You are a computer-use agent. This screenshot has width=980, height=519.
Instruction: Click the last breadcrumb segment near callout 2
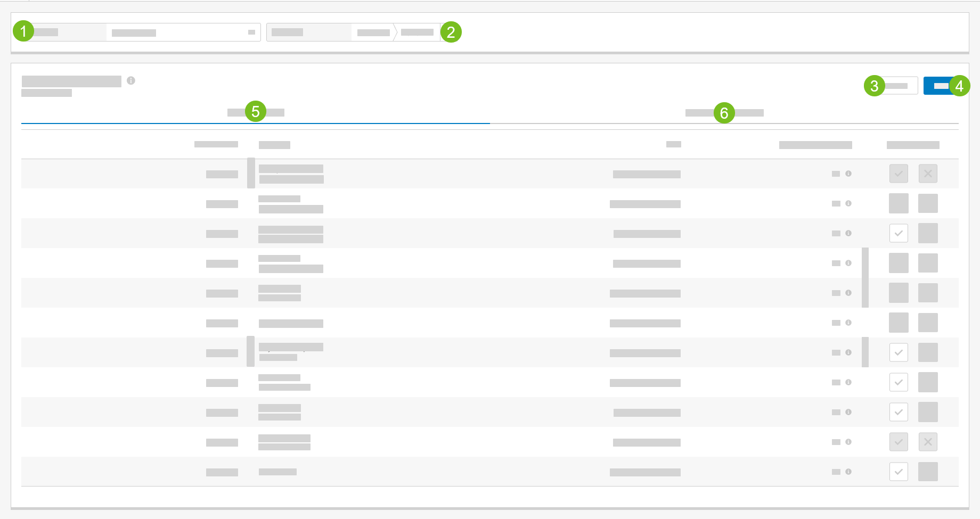417,32
